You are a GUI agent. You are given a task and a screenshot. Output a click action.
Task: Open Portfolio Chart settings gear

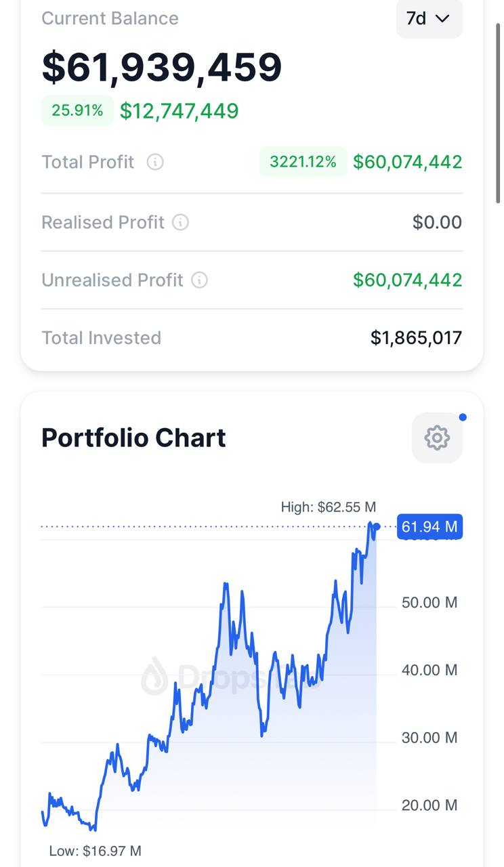[x=437, y=438]
